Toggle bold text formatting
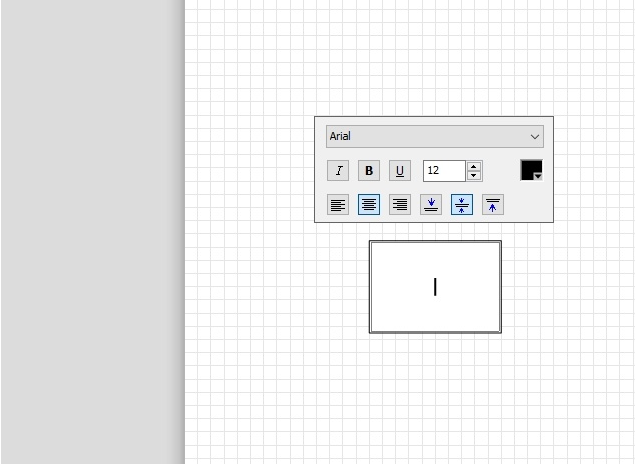This screenshot has width=635, height=466. pos(369,171)
